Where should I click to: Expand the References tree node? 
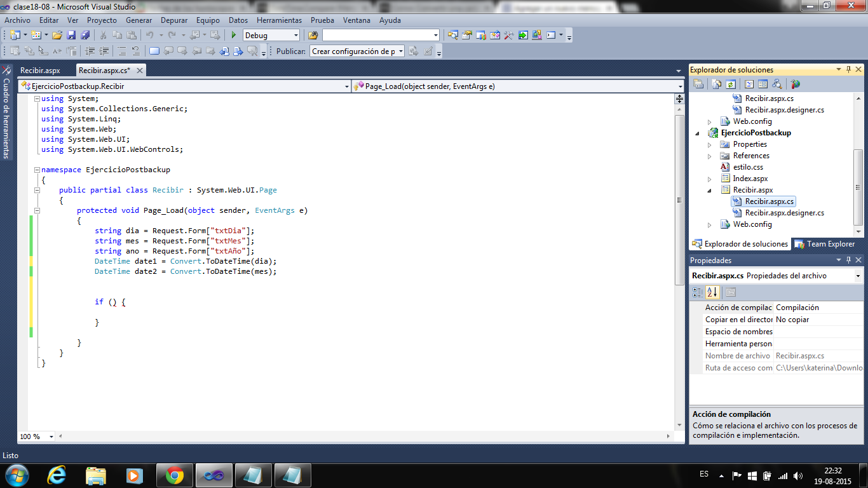pos(710,156)
